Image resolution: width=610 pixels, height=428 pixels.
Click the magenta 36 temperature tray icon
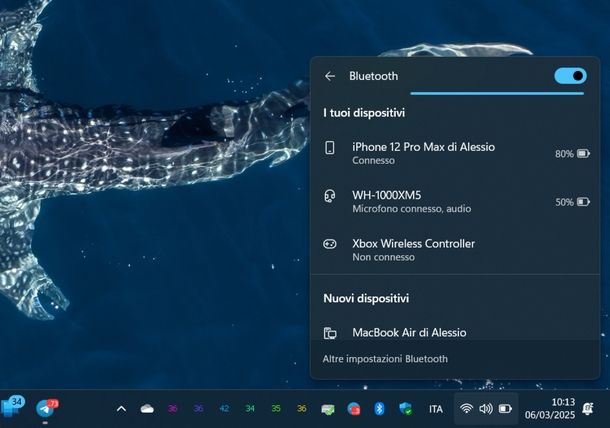click(173, 409)
